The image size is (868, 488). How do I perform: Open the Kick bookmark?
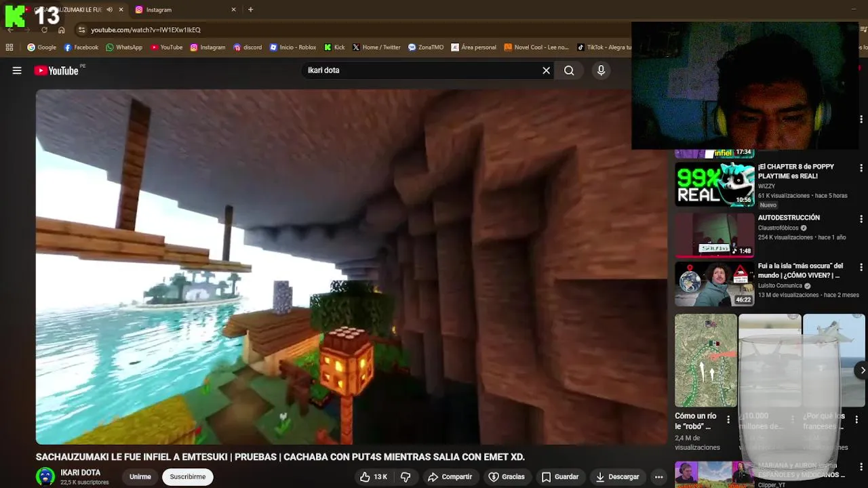pos(334,47)
